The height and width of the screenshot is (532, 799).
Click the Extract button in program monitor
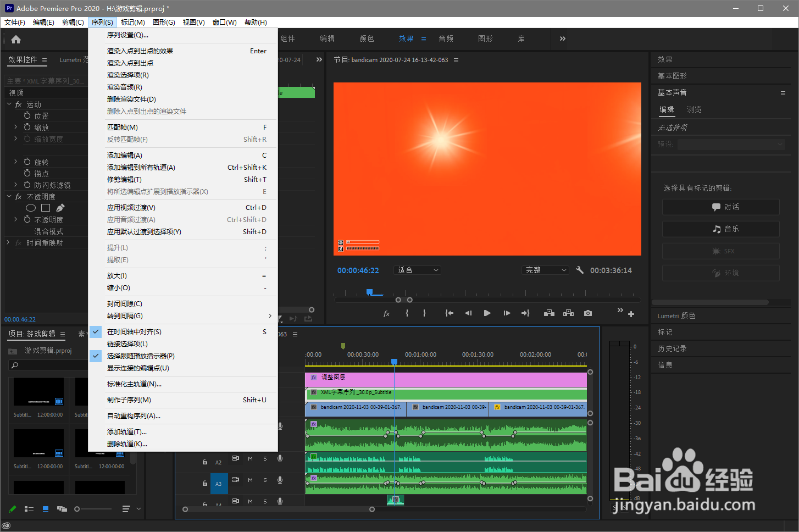coord(569,313)
